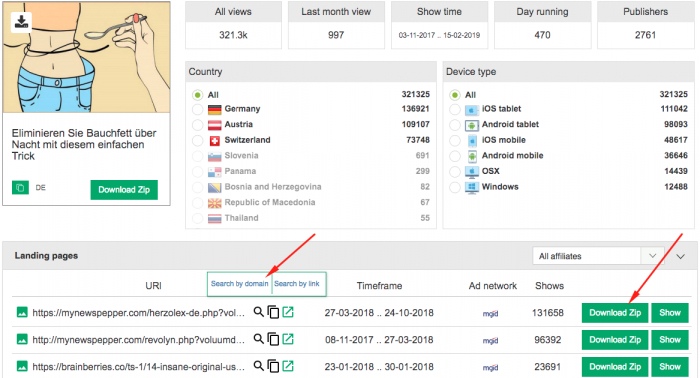Click the Panama country row

[x=311, y=171]
